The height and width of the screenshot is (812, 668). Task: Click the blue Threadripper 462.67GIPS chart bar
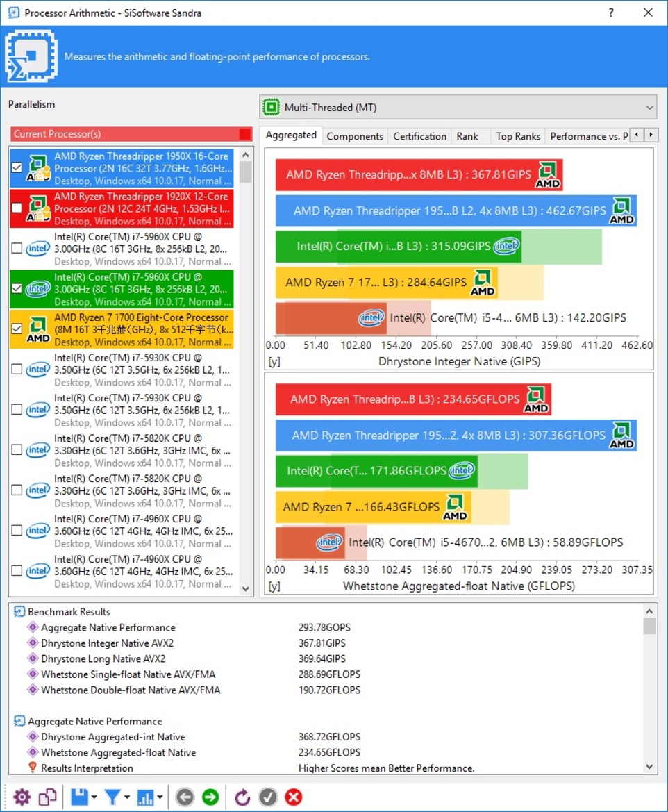(x=456, y=210)
